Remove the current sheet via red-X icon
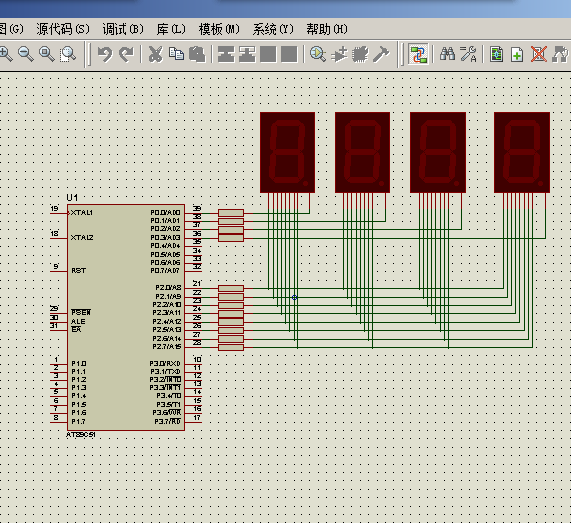This screenshot has height=523, width=571. coord(538,54)
